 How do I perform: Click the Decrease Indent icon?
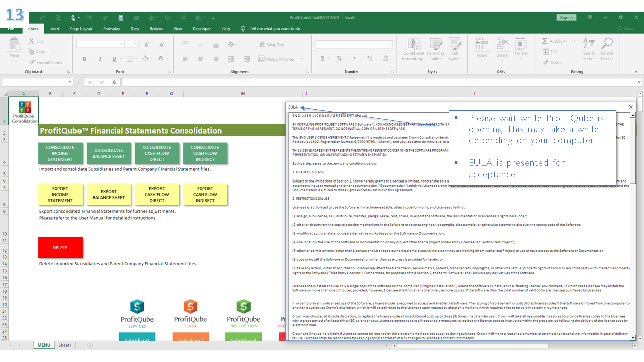(231, 59)
